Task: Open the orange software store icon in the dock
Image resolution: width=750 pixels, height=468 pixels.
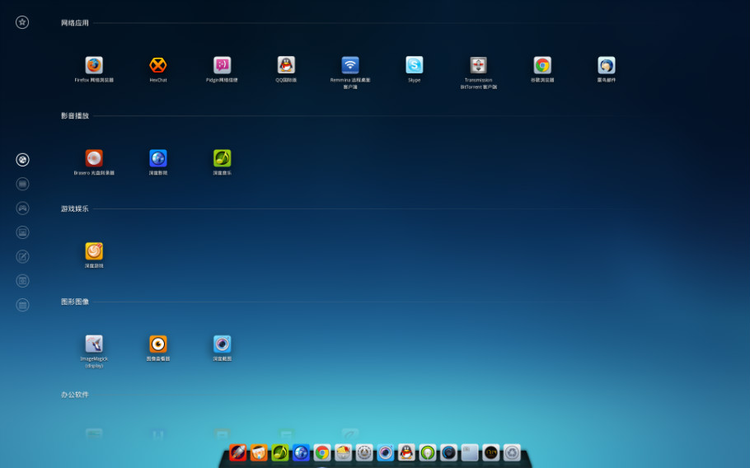Action: pos(259,452)
